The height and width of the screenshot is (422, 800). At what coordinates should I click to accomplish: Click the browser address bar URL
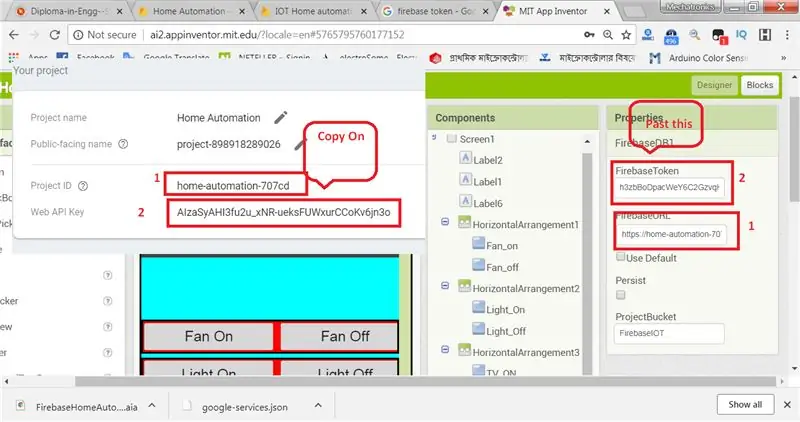[277, 35]
